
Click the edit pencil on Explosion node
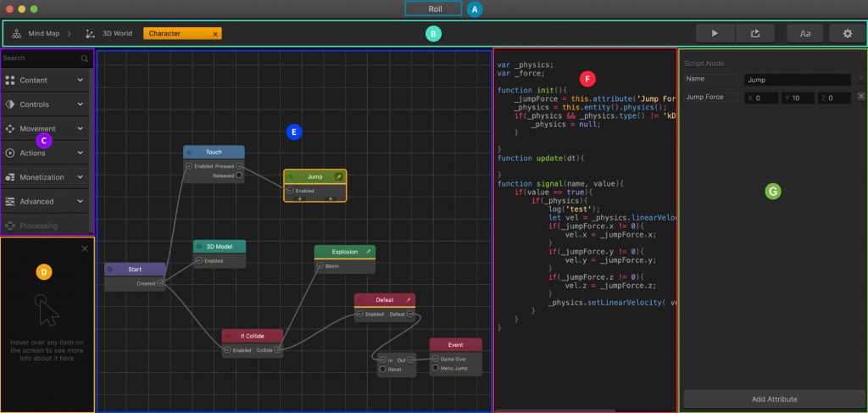(x=369, y=252)
